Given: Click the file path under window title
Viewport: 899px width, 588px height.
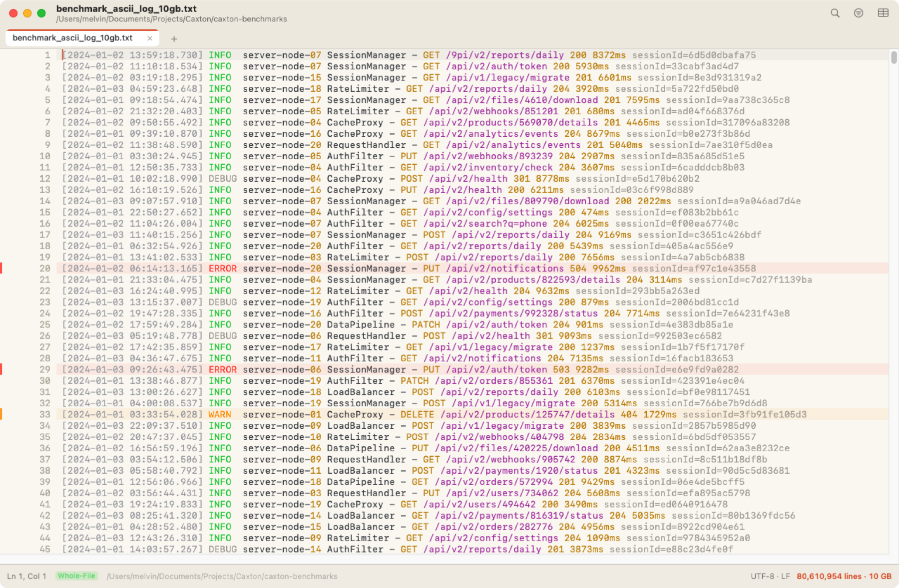Looking at the screenshot, I should (x=171, y=19).
